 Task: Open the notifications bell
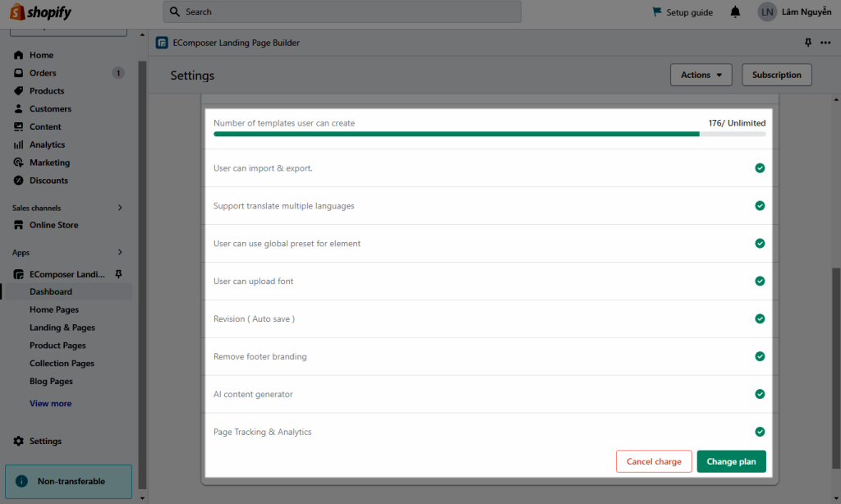point(735,11)
